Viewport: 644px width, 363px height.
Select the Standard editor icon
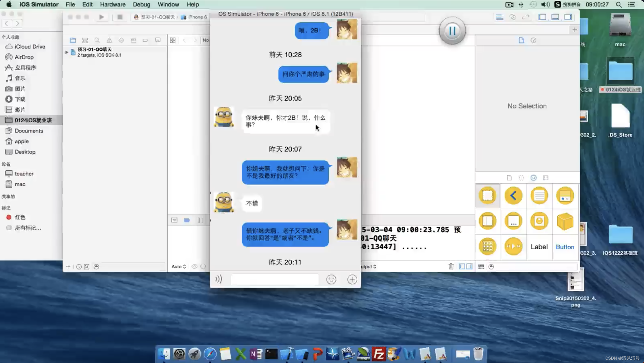pyautogui.click(x=500, y=17)
